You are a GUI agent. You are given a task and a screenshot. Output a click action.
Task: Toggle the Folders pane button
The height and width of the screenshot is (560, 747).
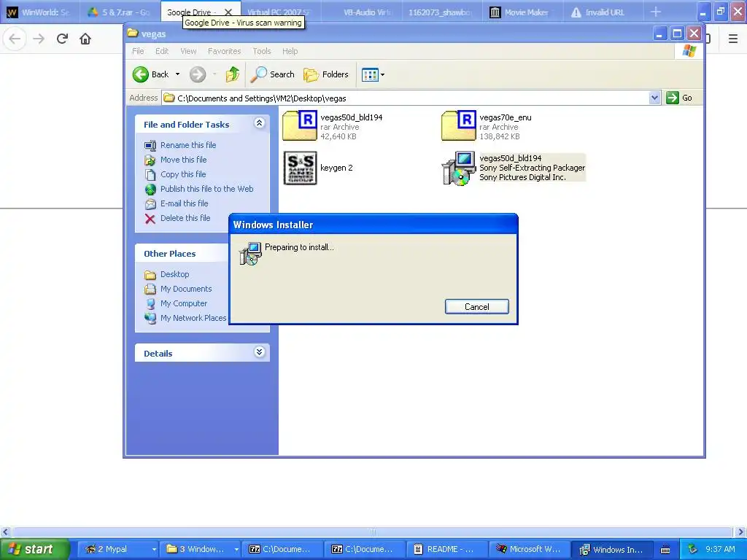326,74
